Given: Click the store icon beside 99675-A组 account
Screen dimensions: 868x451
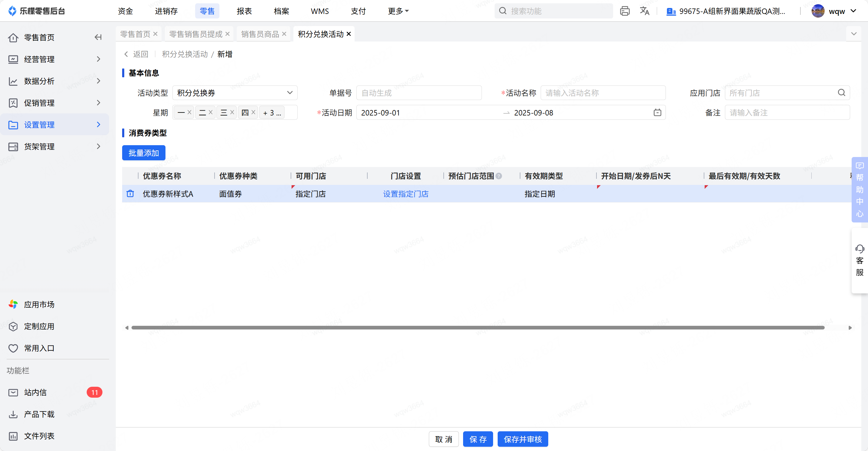Looking at the screenshot, I should [671, 12].
